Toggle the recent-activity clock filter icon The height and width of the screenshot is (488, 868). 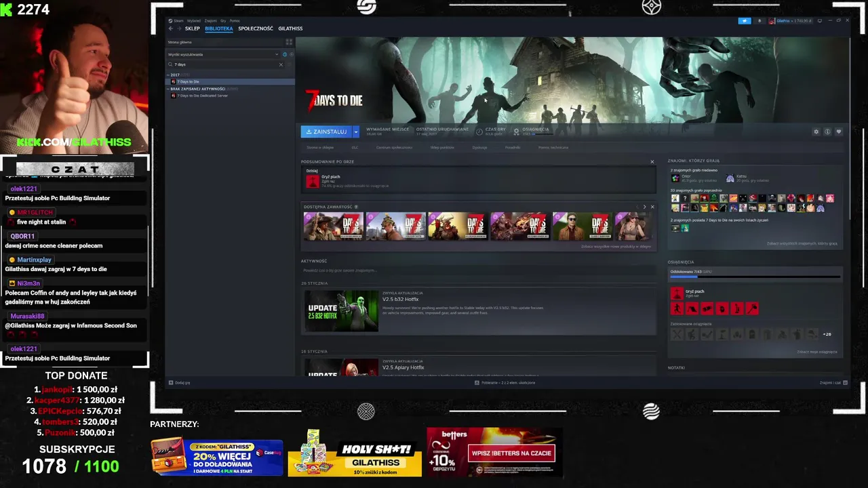tap(285, 54)
